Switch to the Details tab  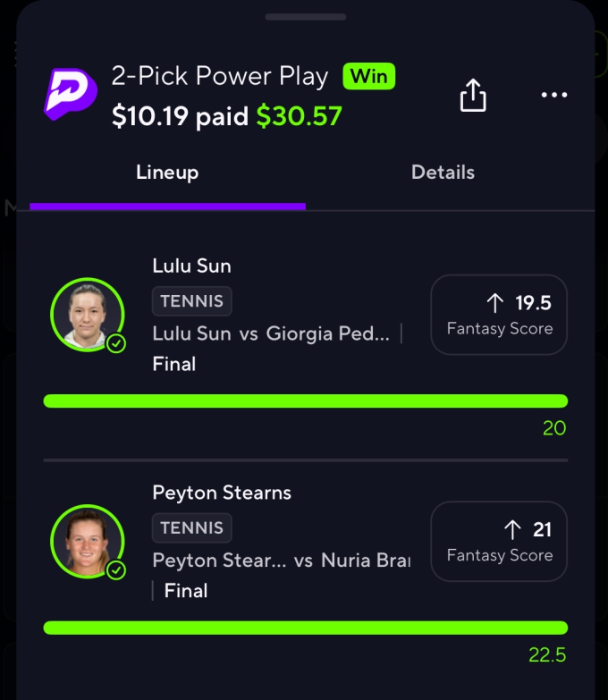click(x=443, y=173)
